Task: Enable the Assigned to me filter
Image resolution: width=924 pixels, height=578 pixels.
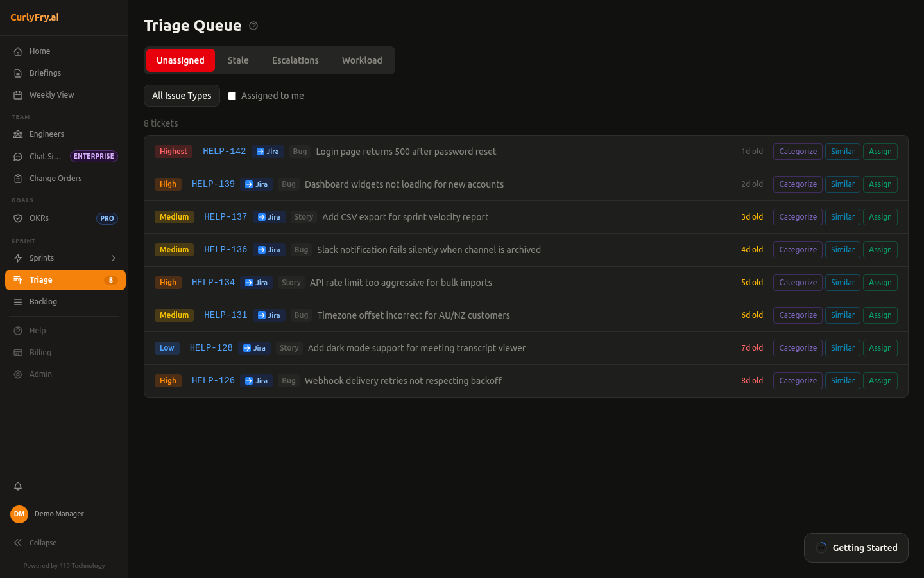Action: click(x=232, y=96)
